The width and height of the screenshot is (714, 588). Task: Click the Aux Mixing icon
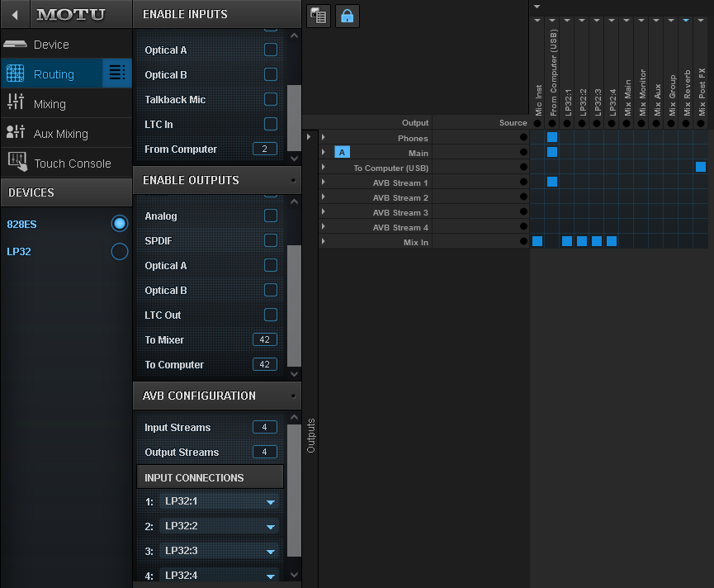pyautogui.click(x=16, y=131)
